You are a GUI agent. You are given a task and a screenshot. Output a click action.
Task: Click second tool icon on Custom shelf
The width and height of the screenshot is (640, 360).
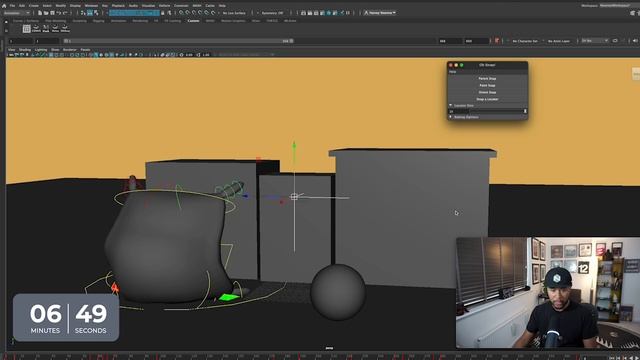click(36, 28)
